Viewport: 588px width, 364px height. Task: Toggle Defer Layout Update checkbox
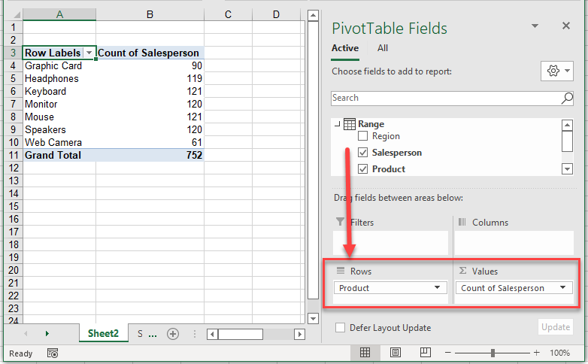[341, 328]
